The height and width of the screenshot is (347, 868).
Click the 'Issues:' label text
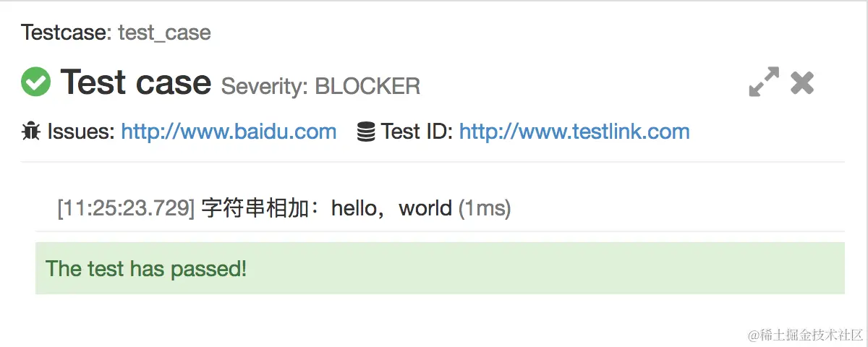pyautogui.click(x=81, y=132)
